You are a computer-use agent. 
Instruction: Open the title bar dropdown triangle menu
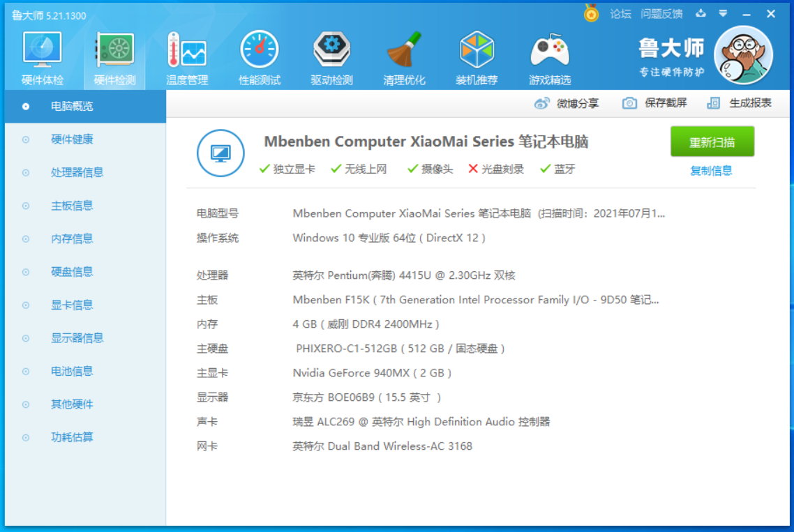click(x=723, y=14)
